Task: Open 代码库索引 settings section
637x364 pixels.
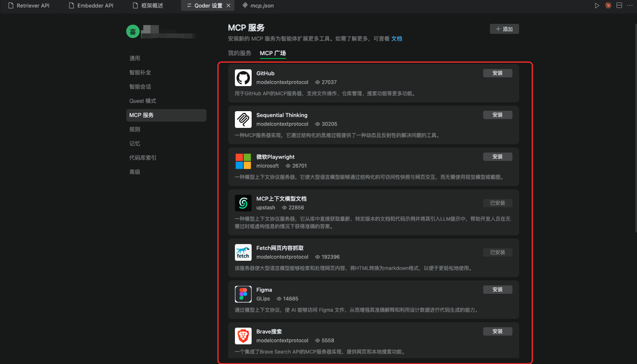Action: point(166,158)
